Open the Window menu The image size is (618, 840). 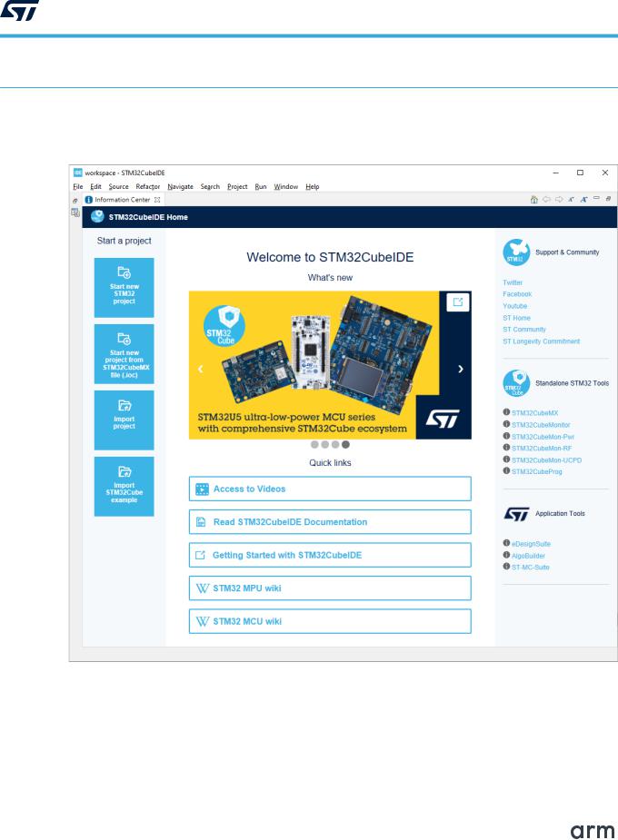point(285,186)
